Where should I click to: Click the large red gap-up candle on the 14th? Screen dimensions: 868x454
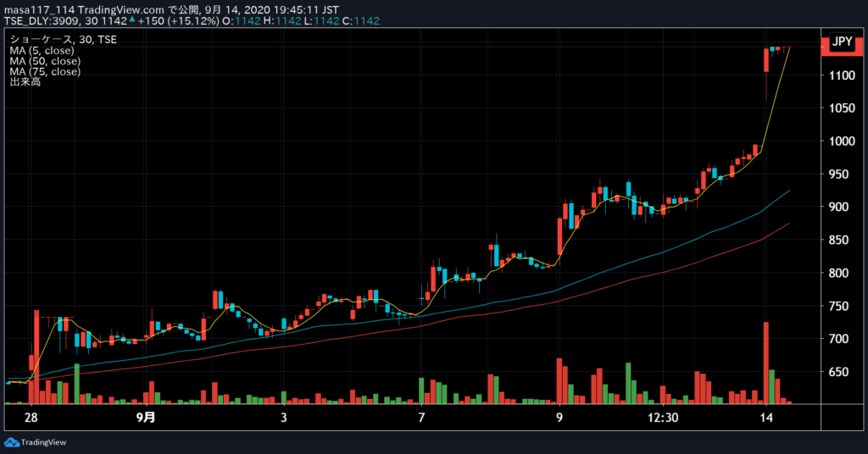coord(766,60)
